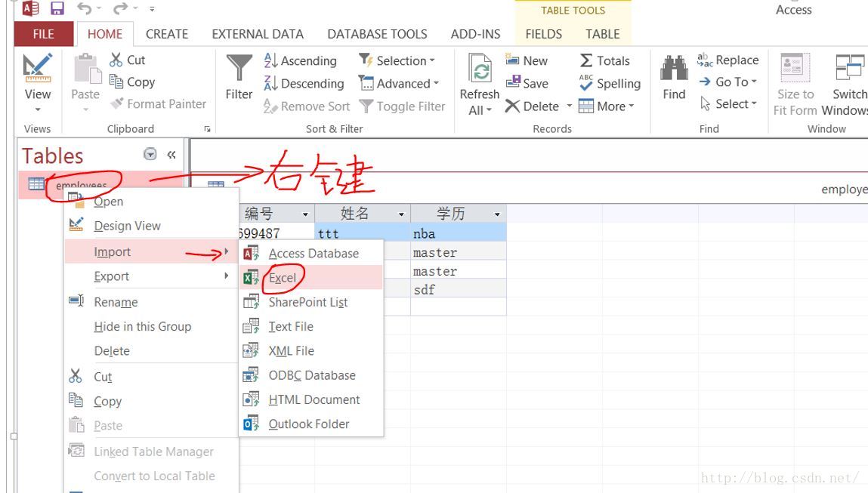Click the Filter funnel icon

(x=239, y=67)
